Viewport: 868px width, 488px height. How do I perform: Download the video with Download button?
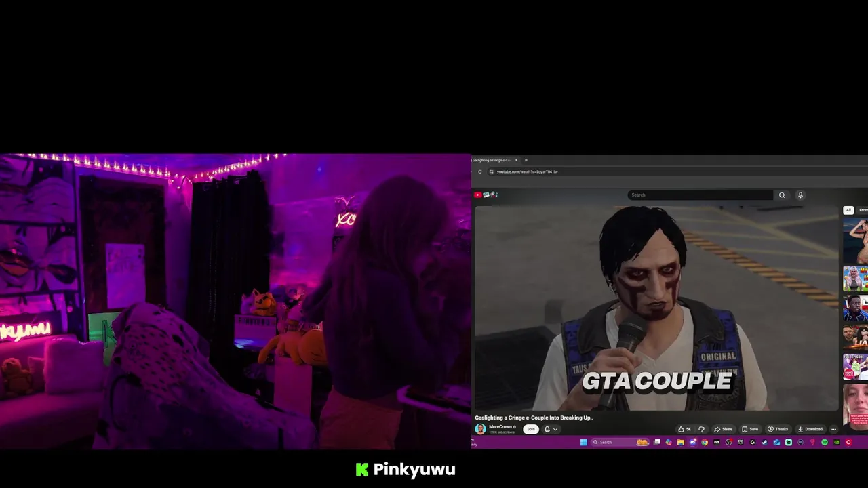click(810, 429)
